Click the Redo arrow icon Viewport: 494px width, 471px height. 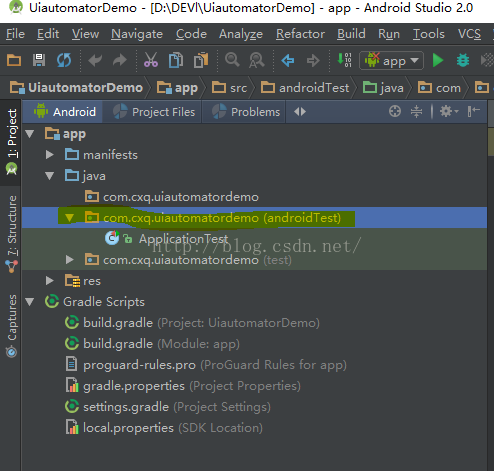click(x=120, y=60)
